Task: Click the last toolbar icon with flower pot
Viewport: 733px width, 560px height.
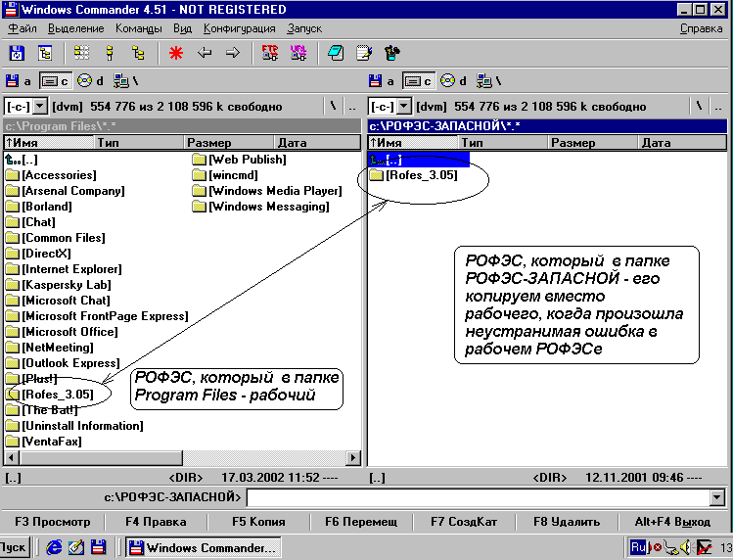Action: pos(391,53)
